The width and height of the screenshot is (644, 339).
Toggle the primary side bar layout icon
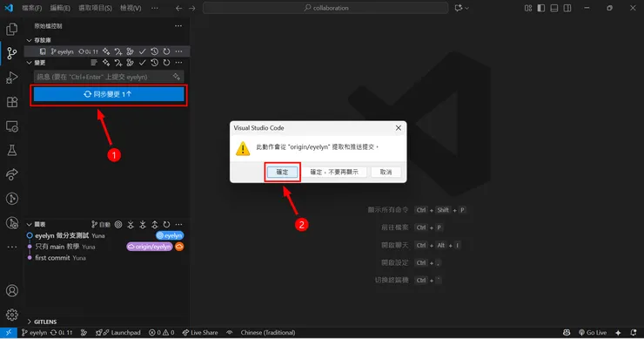(541, 8)
